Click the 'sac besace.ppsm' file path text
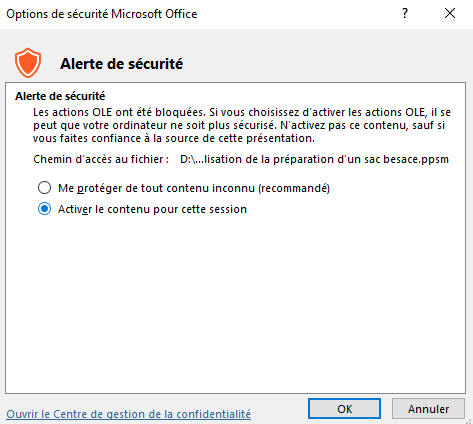 tap(406, 159)
